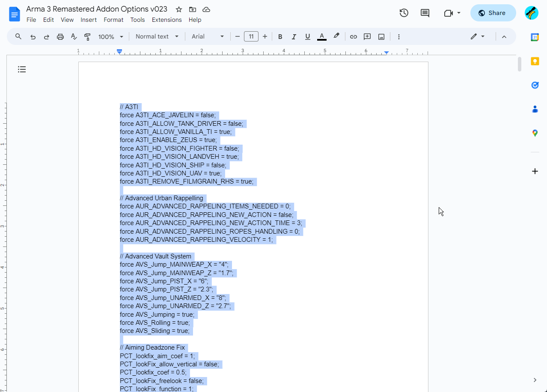547x392 pixels.
Task: Decrease font size with minus
Action: point(238,37)
